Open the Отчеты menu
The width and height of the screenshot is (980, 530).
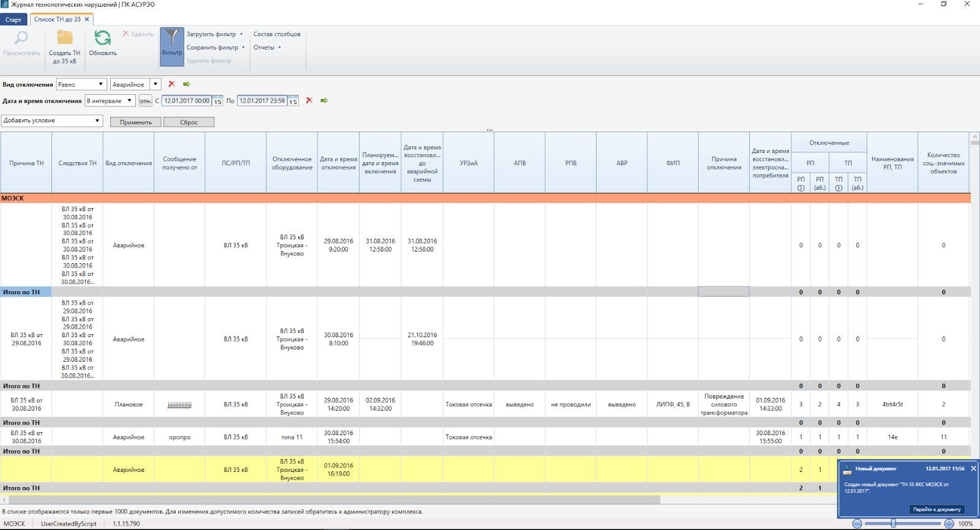267,48
